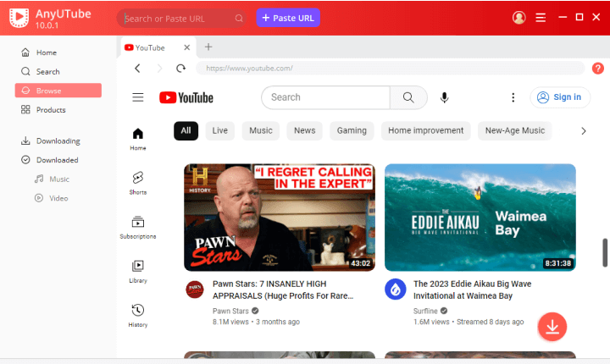610x364 pixels.
Task: Click the red floating download button
Action: click(x=552, y=327)
